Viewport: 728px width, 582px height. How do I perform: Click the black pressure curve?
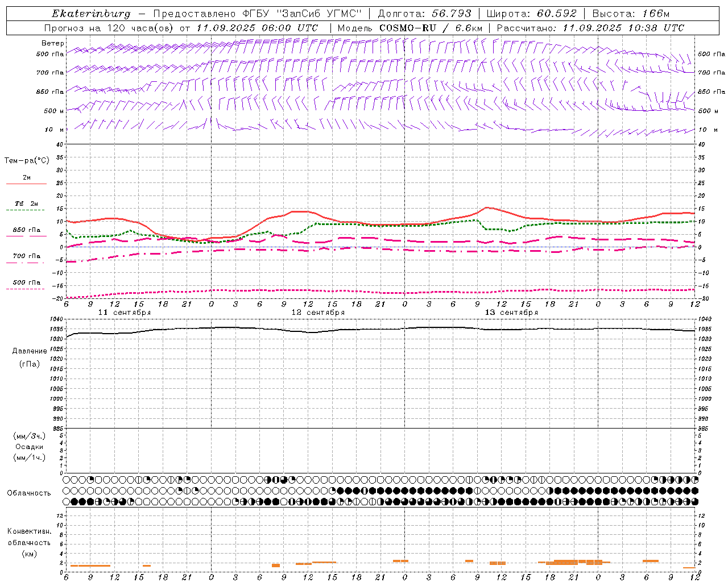(381, 329)
